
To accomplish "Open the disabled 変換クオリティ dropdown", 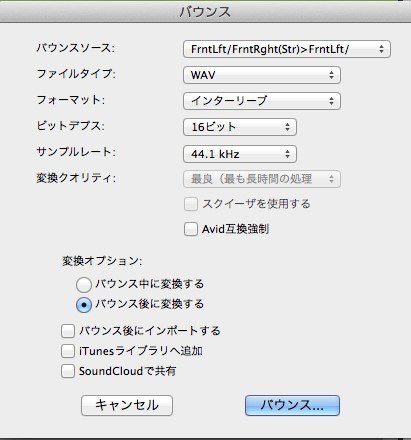I will point(262,179).
